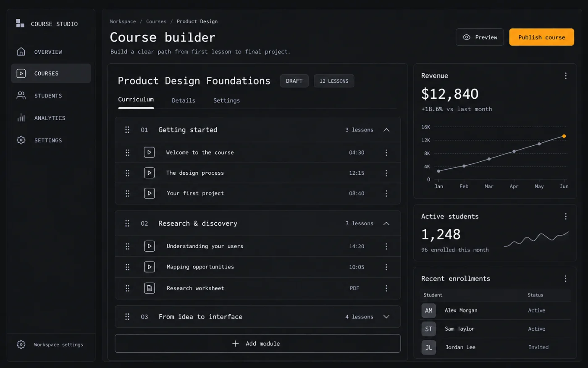This screenshot has width=588, height=368.
Task: Click Add module button
Action: point(257,344)
